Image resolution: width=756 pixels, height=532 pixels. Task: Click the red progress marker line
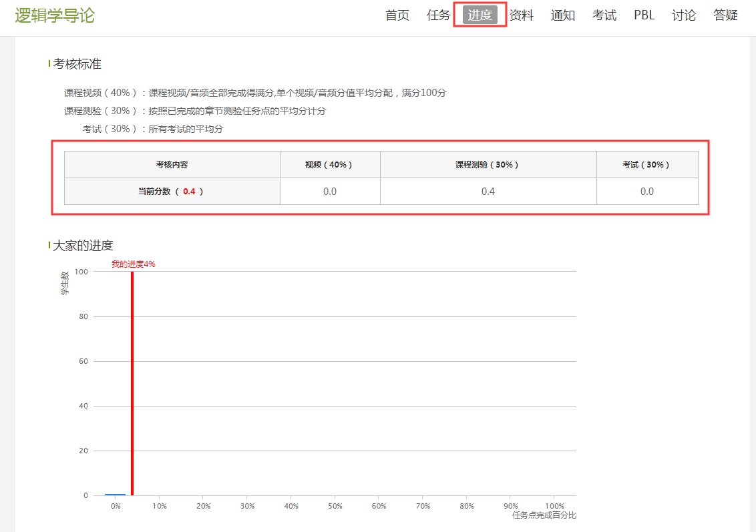pos(132,383)
